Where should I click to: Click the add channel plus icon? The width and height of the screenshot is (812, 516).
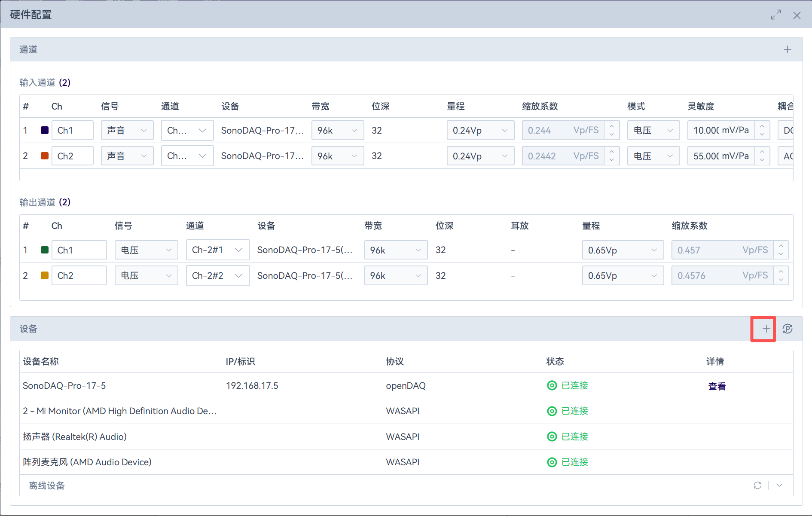click(x=787, y=49)
